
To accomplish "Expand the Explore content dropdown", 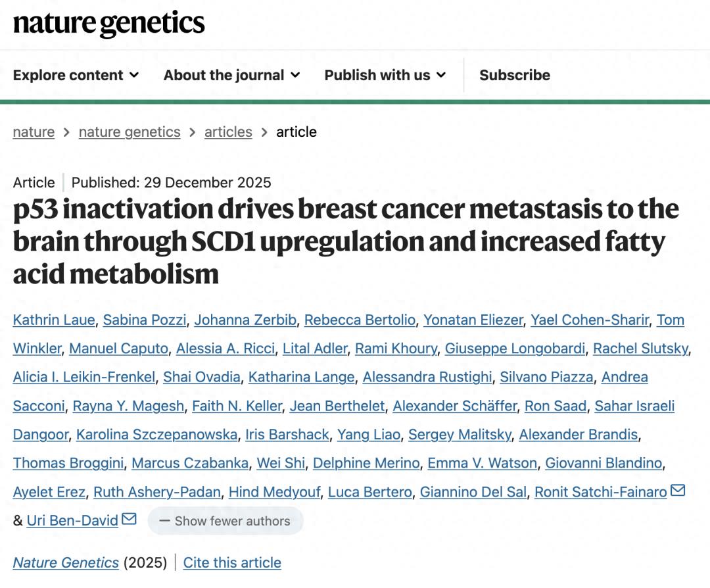I will click(x=76, y=75).
